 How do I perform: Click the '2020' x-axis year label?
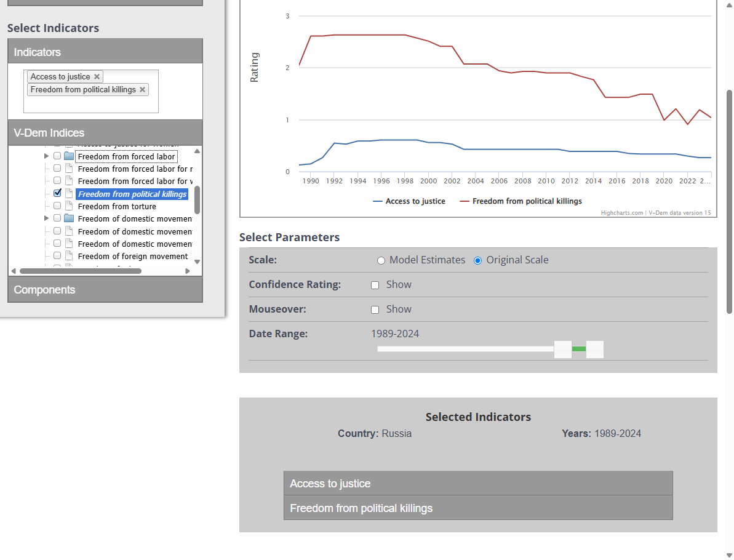coord(664,181)
